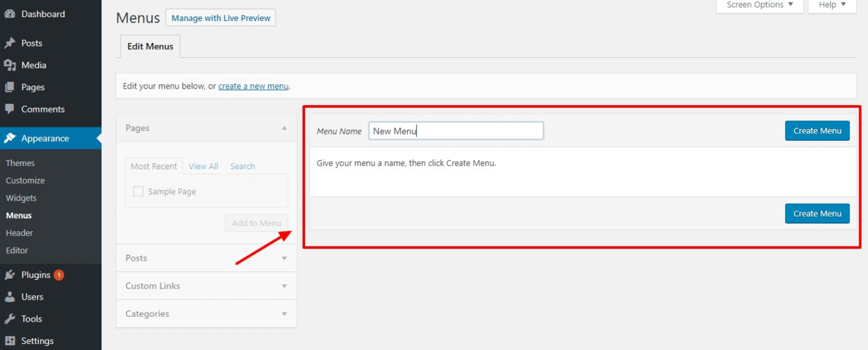Expand the Posts panel arrow
The height and width of the screenshot is (350, 868).
tap(284, 258)
